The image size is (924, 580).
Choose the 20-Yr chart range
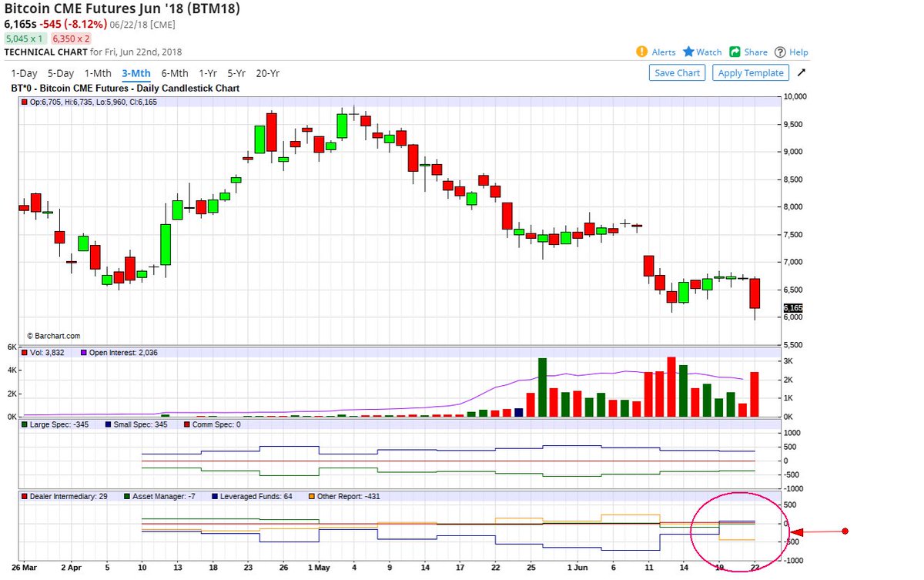click(x=267, y=73)
